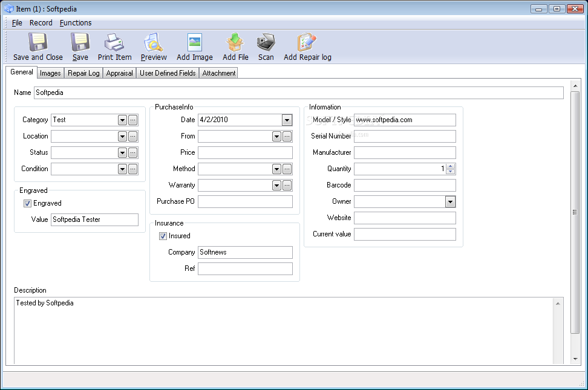The width and height of the screenshot is (588, 390).
Task: Click the Serial Number field
Action: pos(405,136)
